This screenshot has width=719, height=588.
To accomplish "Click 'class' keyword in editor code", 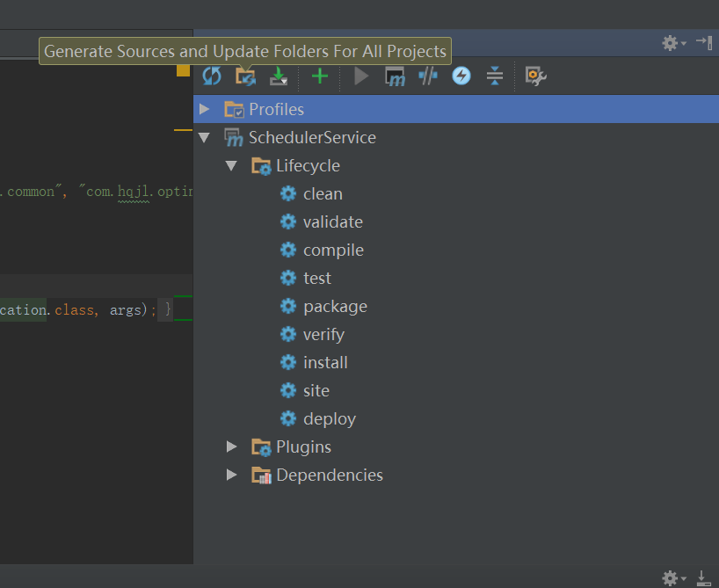I will [75, 310].
